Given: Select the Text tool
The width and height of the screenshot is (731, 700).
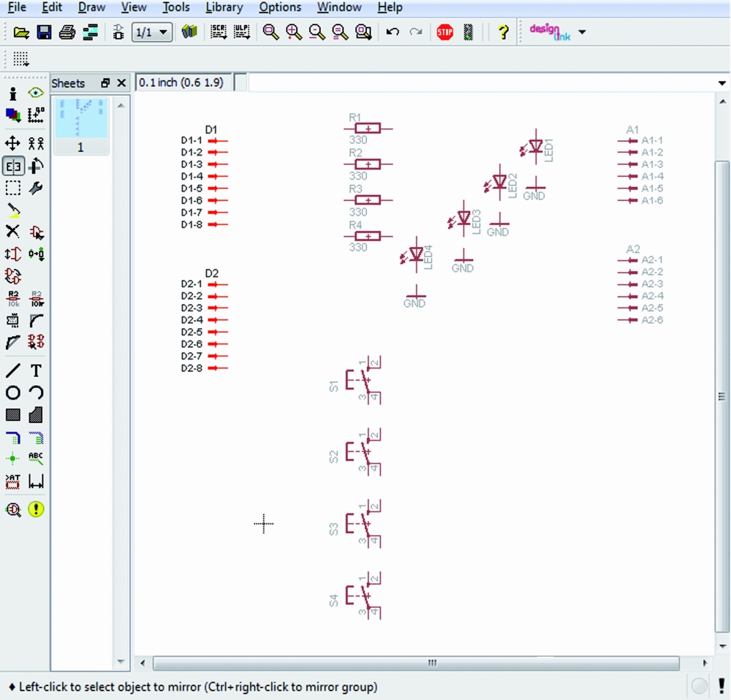Looking at the screenshot, I should pyautogui.click(x=36, y=370).
